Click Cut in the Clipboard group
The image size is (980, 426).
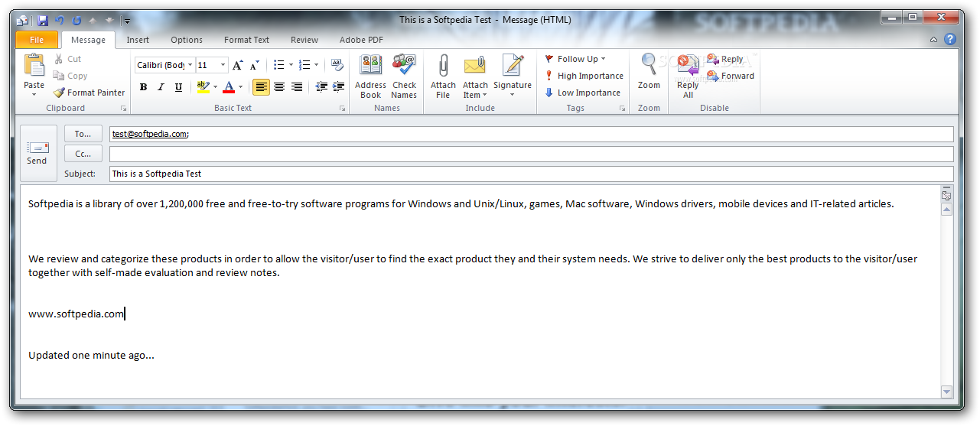[67, 59]
